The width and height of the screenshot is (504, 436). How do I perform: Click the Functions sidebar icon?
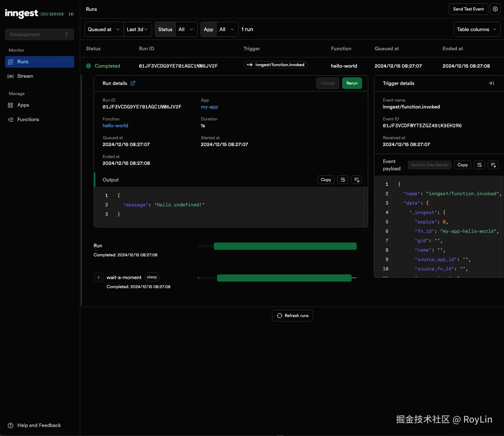(10, 120)
